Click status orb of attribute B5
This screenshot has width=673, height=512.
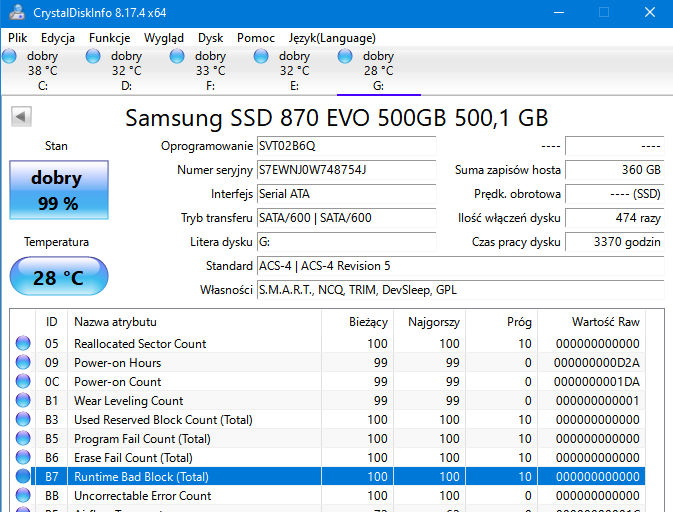(x=23, y=438)
